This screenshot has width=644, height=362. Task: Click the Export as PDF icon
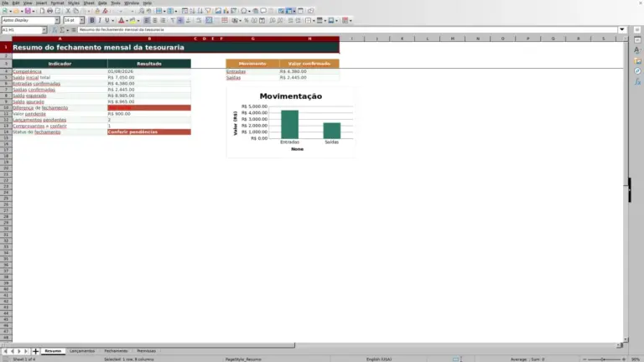coord(42,11)
